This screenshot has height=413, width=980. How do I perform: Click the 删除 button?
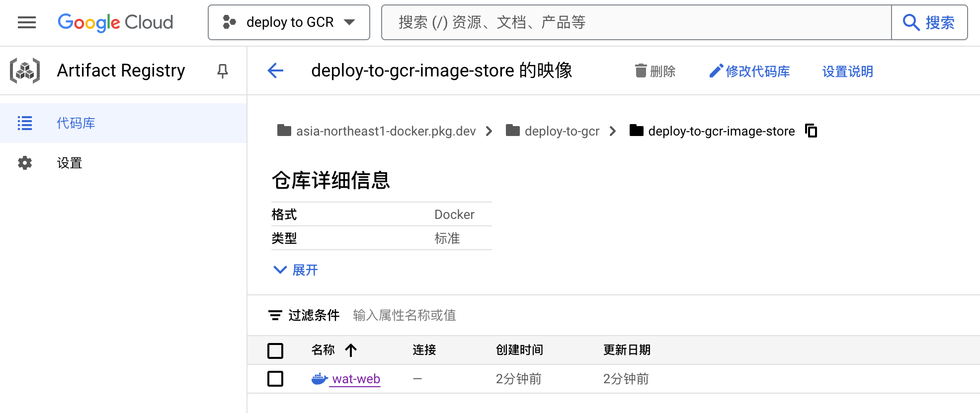655,71
